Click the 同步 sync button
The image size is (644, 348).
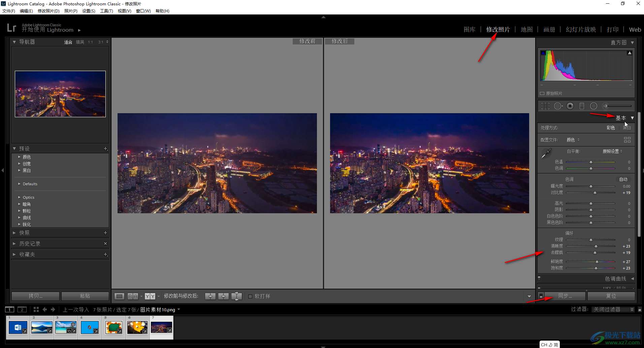565,296
